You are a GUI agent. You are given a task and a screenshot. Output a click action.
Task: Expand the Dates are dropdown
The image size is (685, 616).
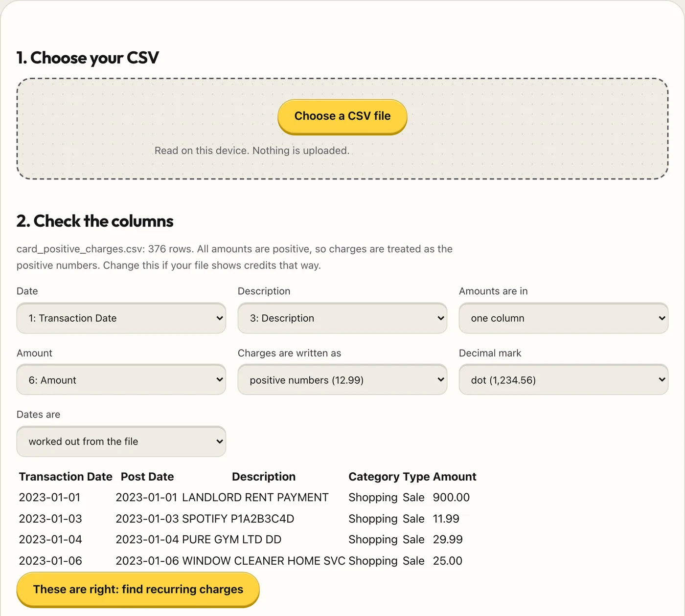(x=121, y=441)
